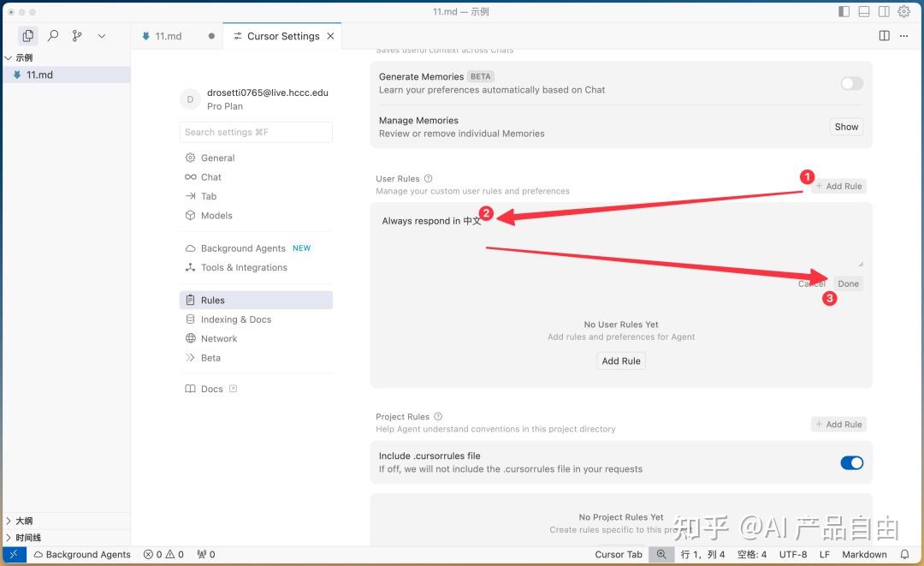Click the User Rules help icon
Image resolution: width=924 pixels, height=566 pixels.
pyautogui.click(x=429, y=179)
